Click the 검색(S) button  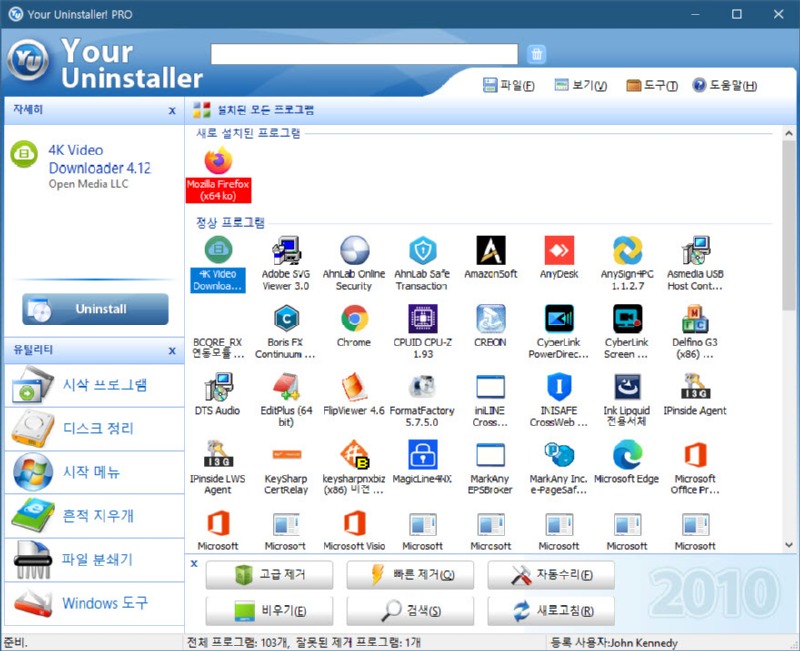point(410,611)
